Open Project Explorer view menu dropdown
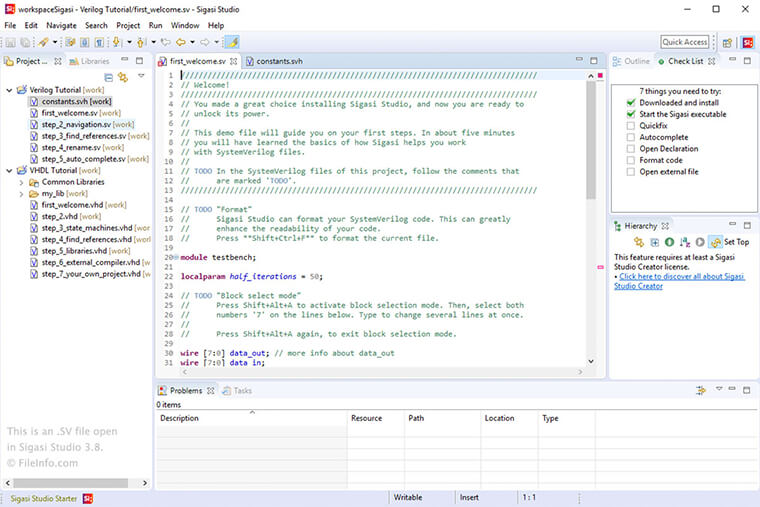Viewport: 760px width, 507px height. [x=141, y=77]
